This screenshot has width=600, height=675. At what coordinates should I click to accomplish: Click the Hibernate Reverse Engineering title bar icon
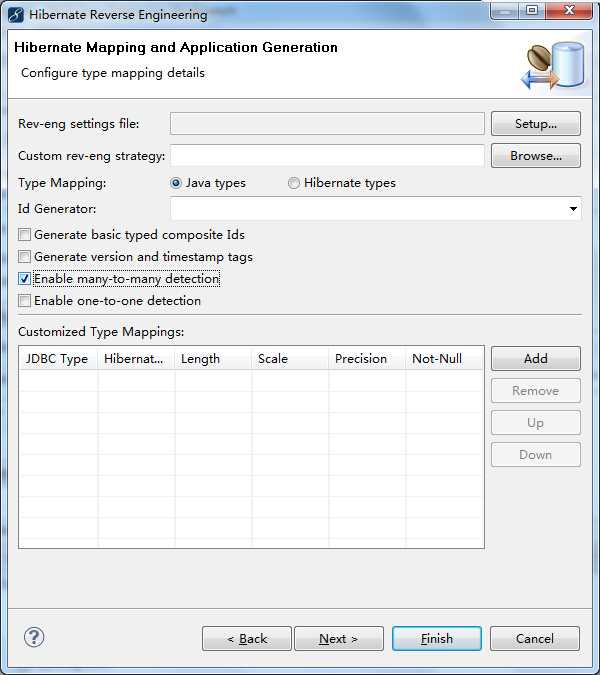[x=16, y=15]
